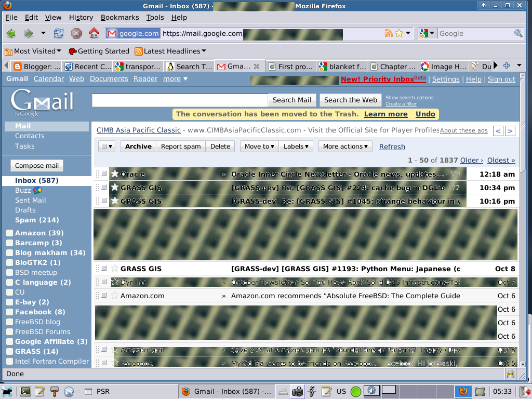Reload the page with the refresh icon
532x399 pixels.
point(59,33)
